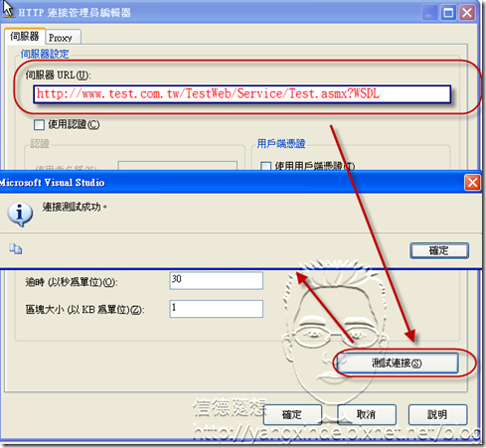Focus the 逾時 timeout field showing 30
486x448 pixels.
[217, 280]
